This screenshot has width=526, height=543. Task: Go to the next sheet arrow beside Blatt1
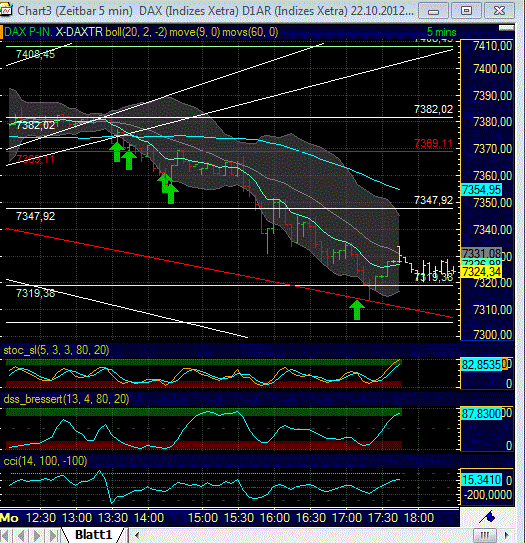[37, 535]
